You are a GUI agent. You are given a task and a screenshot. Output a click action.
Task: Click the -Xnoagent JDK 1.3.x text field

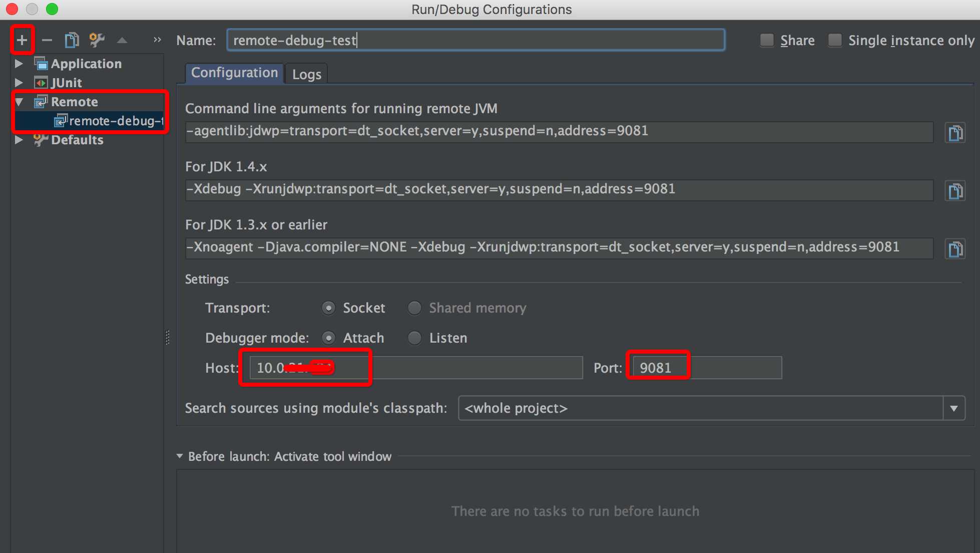[559, 247]
